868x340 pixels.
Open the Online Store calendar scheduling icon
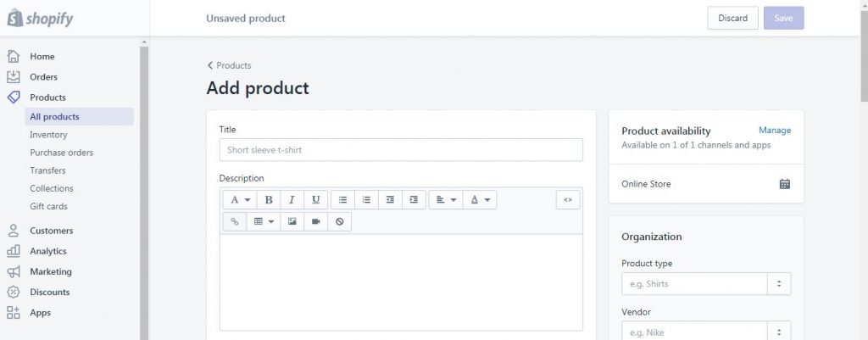784,184
